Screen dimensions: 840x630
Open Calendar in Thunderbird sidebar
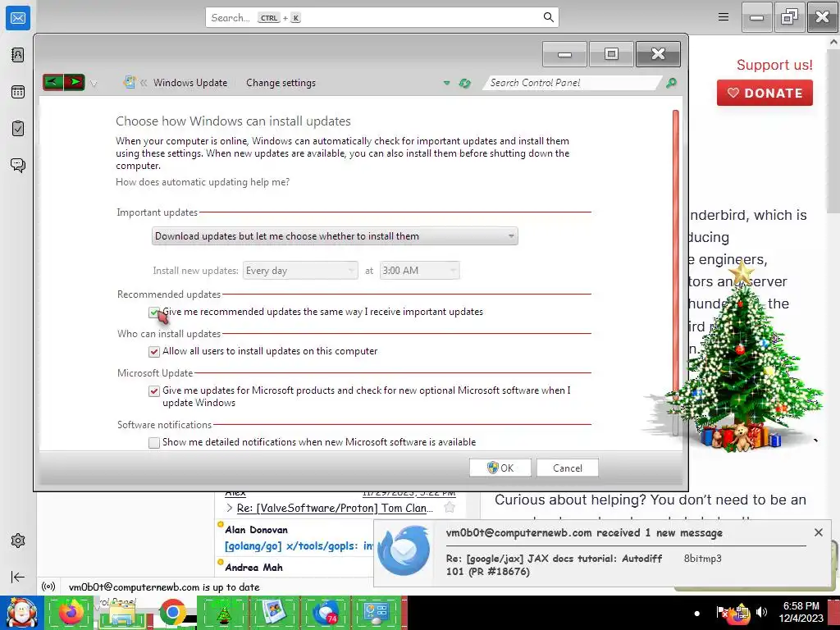18,92
